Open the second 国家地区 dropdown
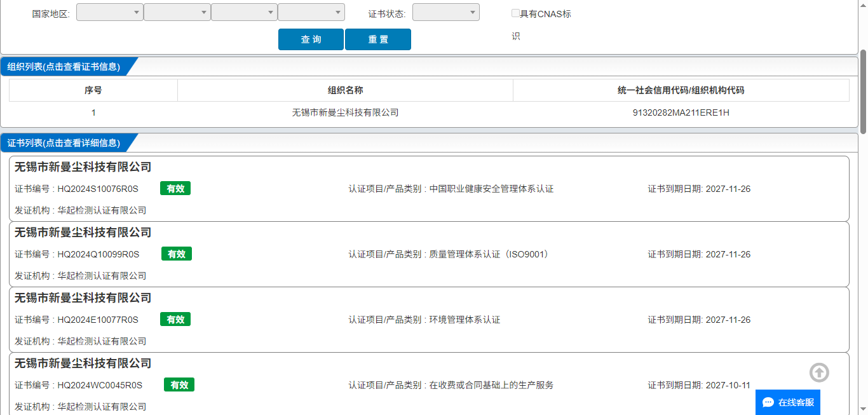 point(177,12)
